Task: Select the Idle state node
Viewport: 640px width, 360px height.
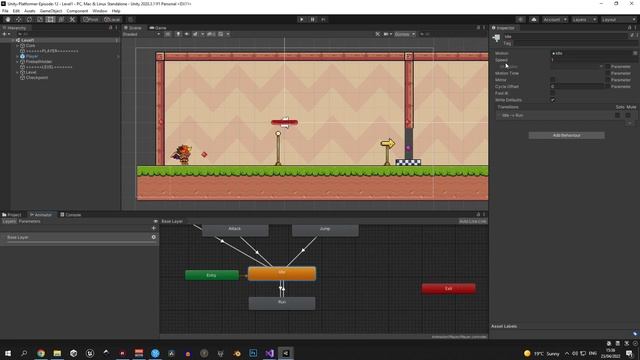Action: point(282,273)
